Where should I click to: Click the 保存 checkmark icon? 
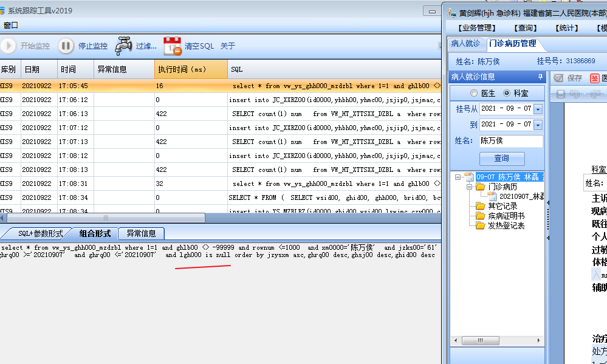(558, 78)
